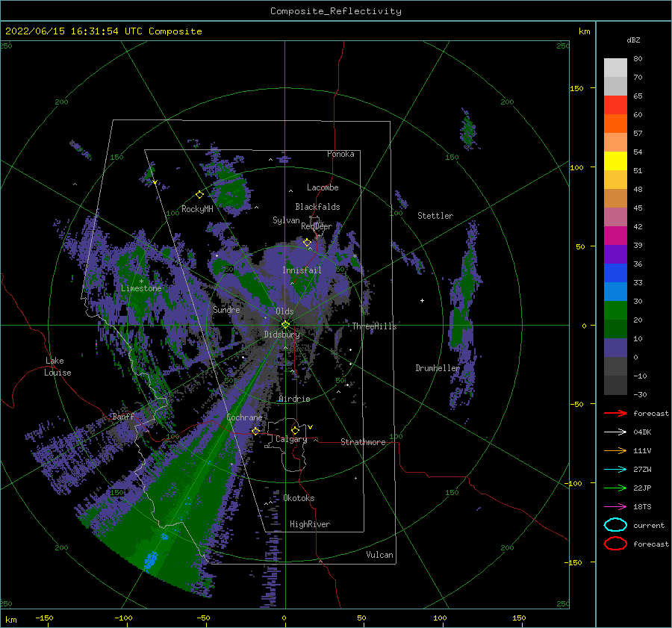This screenshot has height=628, width=672.
Task: Click the Strathmore label
Action: click(363, 442)
